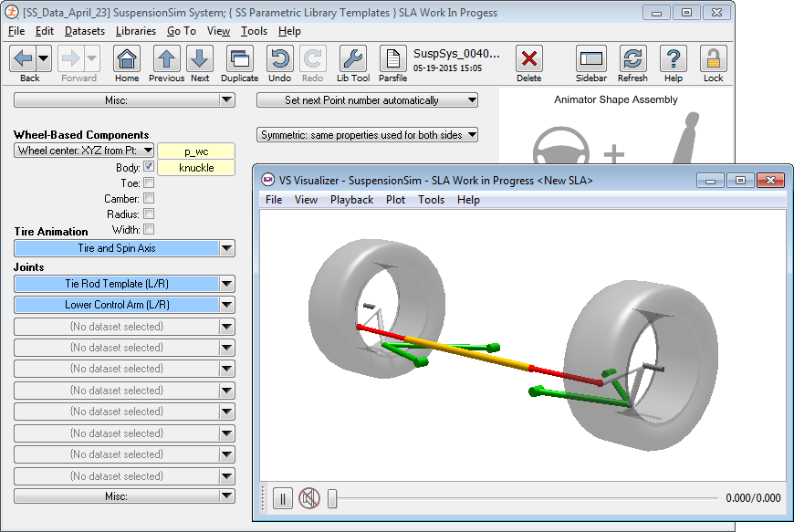794x532 pixels.
Task: Click the Lock padlock icon
Action: pos(713,59)
